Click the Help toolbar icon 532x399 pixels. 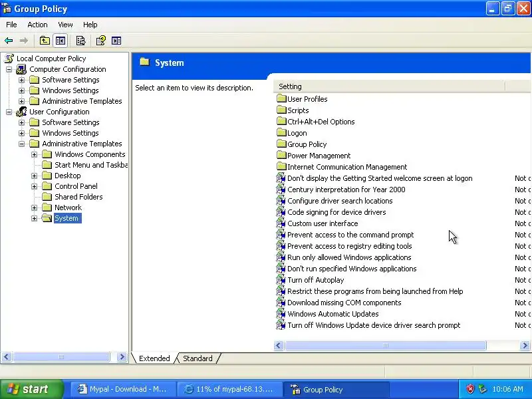pyautogui.click(x=101, y=41)
